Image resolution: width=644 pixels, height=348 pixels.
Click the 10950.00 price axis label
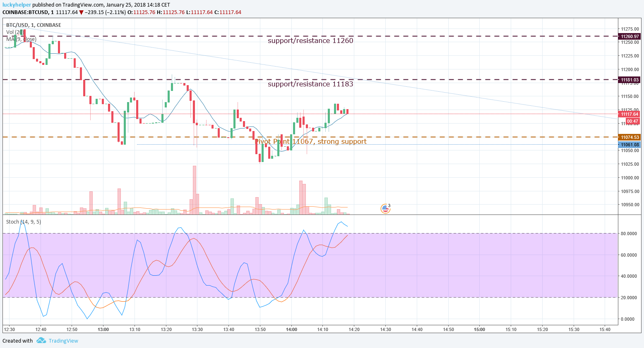pyautogui.click(x=630, y=205)
